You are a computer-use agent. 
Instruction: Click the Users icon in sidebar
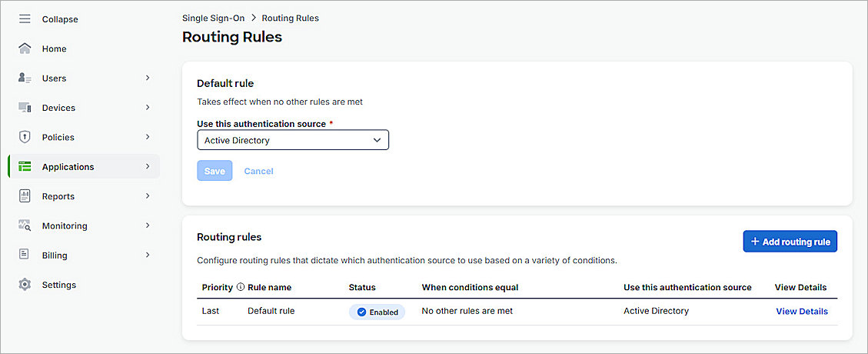(x=25, y=78)
